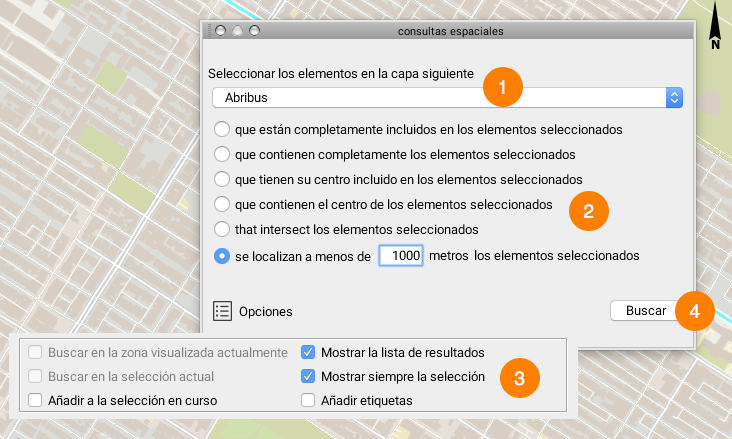Select 'que contienen completamente' radio option

click(223, 155)
